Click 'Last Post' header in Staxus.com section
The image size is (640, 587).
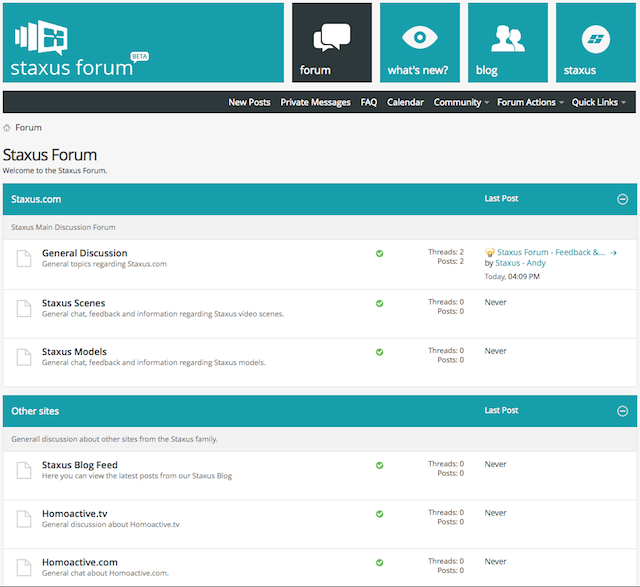tap(501, 198)
